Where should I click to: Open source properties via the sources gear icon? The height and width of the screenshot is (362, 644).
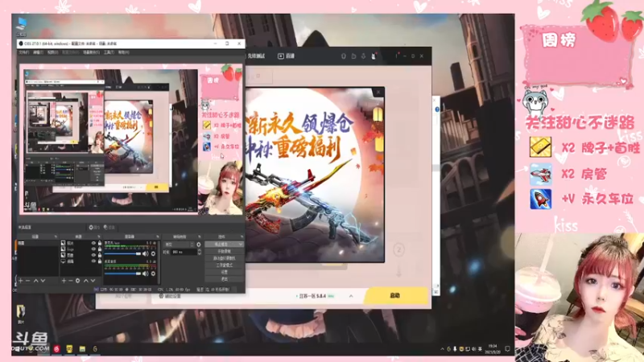(77, 281)
